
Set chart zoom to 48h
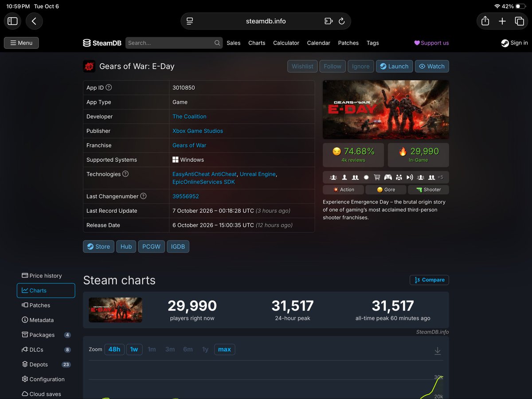point(114,349)
